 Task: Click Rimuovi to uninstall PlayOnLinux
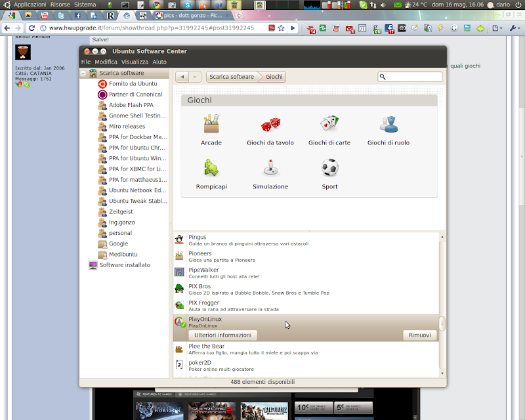420,335
